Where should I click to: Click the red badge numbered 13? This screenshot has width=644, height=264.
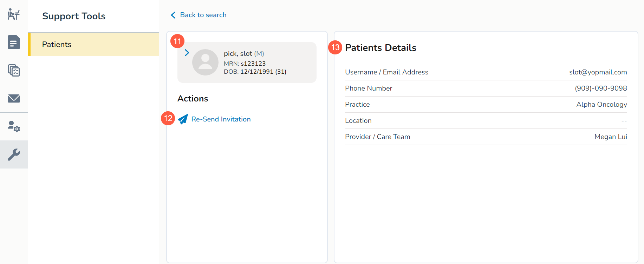[335, 47]
